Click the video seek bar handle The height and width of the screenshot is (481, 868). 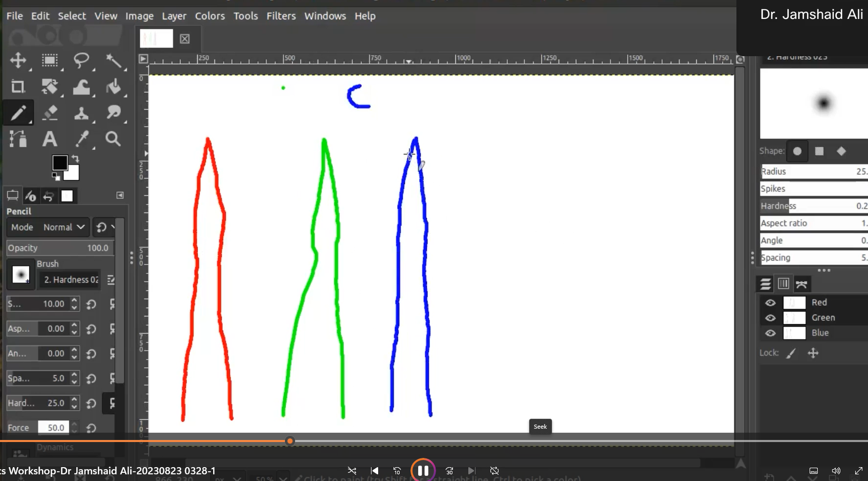click(290, 441)
